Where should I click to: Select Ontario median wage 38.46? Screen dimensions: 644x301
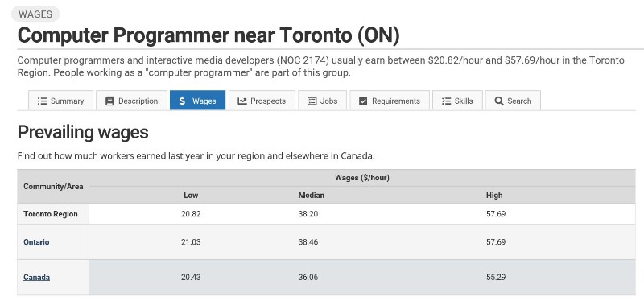[308, 242]
